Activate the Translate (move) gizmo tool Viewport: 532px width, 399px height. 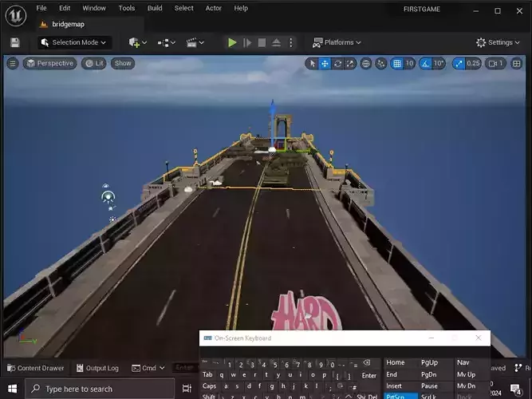[325, 64]
